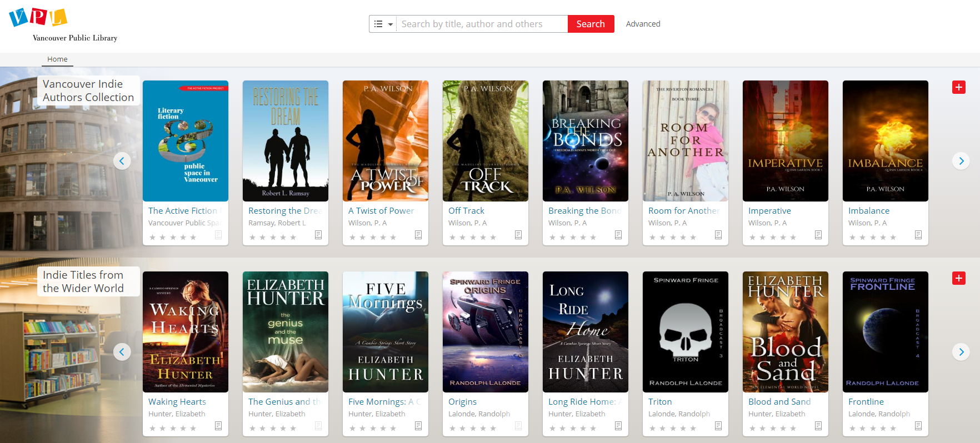Select the Home tab
This screenshot has height=443, width=980.
(x=57, y=59)
